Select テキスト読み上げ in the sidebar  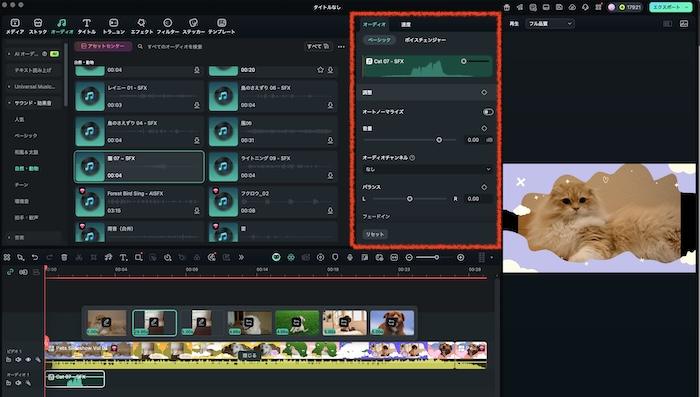(33, 70)
